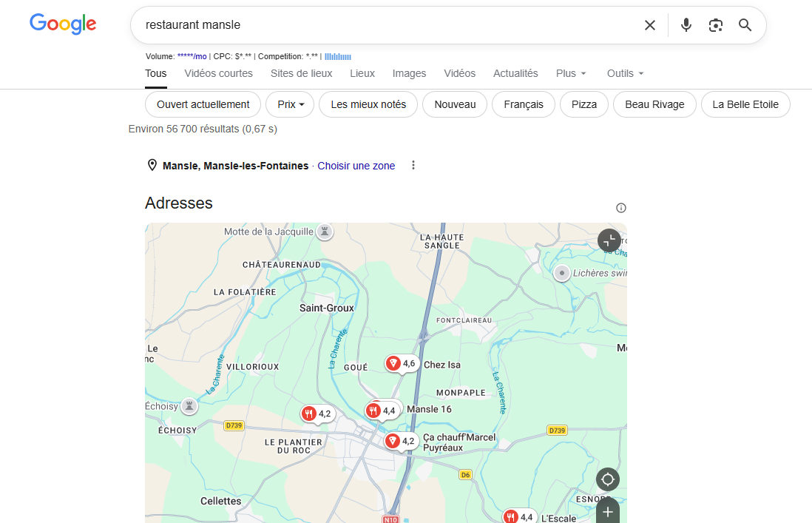Click the Adresses heading
This screenshot has width=812, height=523.
[179, 203]
